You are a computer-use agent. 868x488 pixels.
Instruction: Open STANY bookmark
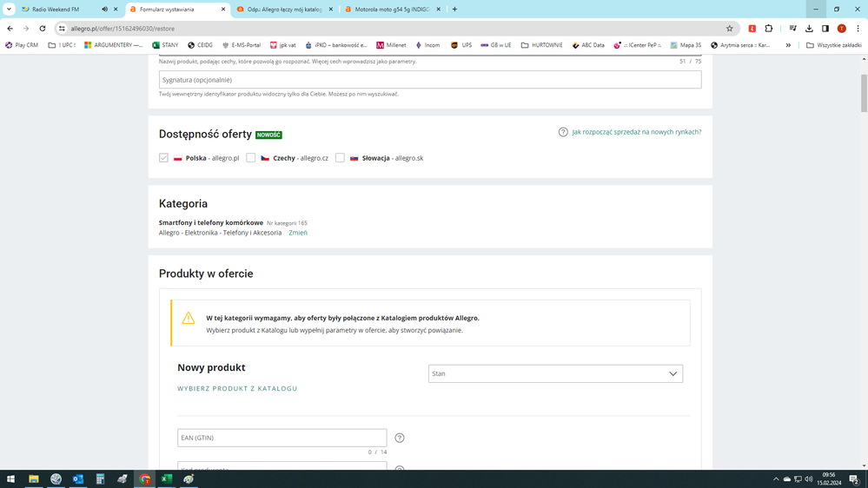165,45
